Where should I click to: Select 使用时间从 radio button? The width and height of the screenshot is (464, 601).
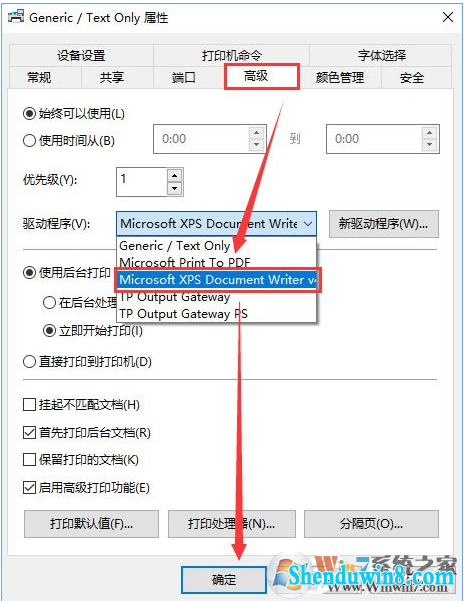30,141
